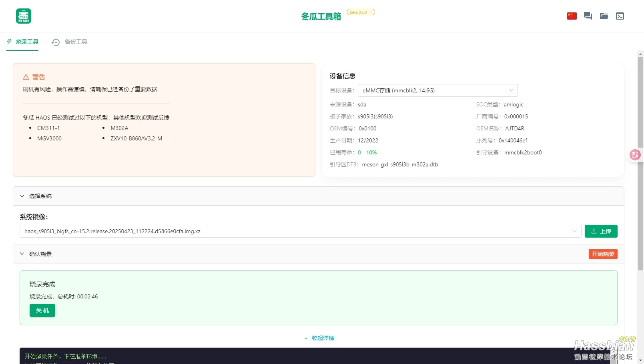Click the CM311-1 model entry

(x=48, y=128)
